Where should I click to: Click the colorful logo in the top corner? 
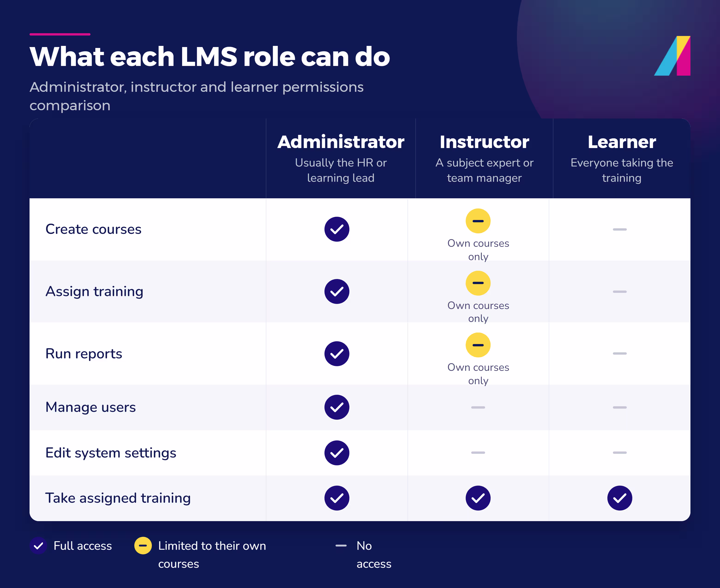[672, 56]
